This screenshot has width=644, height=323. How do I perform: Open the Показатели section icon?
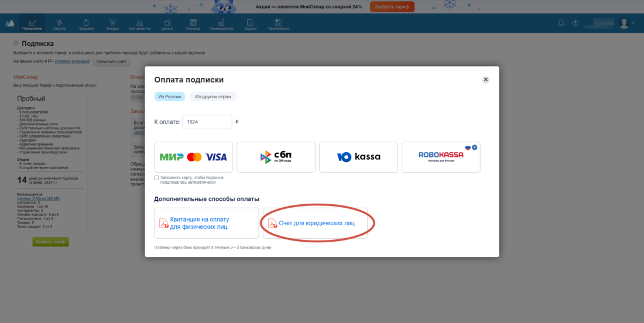(32, 23)
